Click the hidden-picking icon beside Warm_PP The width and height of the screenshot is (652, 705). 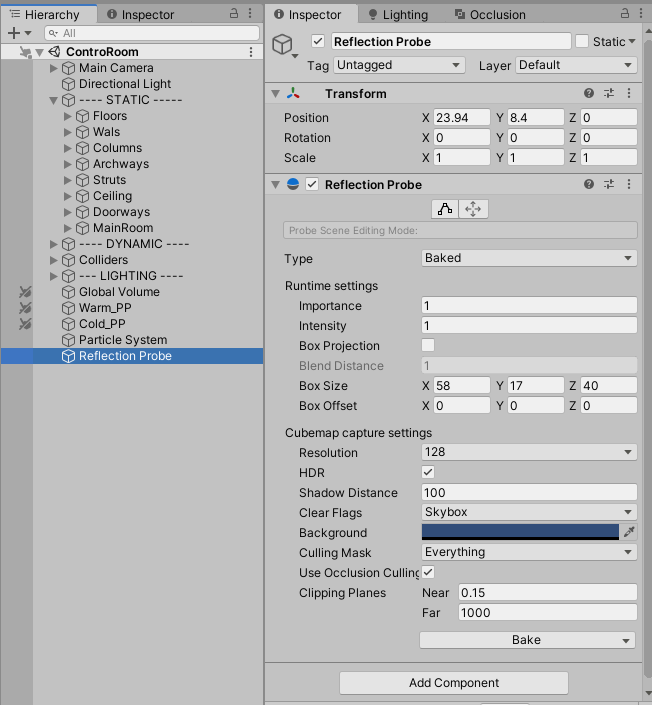25,308
